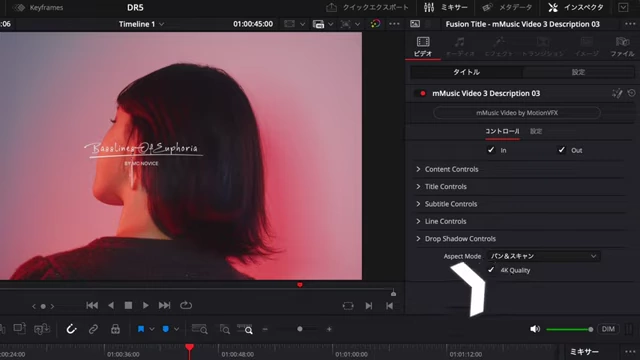Toggle the 4K Quality checkbox
Screen dimensions: 640x360
[x=491, y=270]
